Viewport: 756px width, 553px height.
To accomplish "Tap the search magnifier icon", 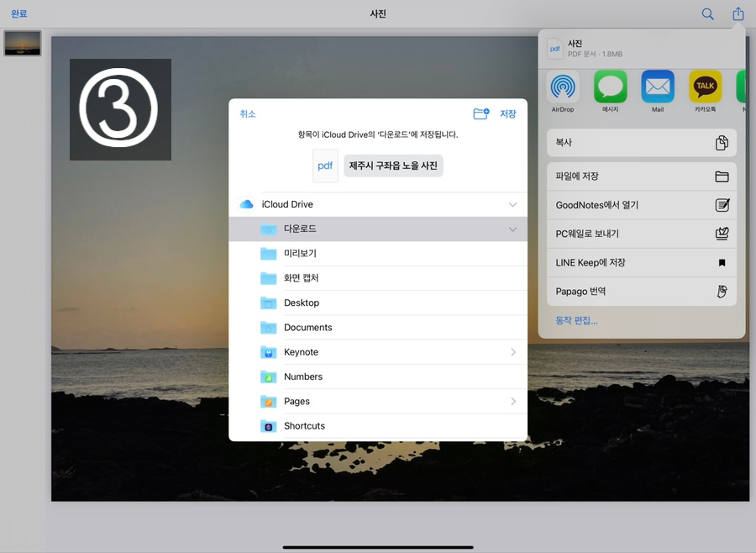I will tap(707, 14).
